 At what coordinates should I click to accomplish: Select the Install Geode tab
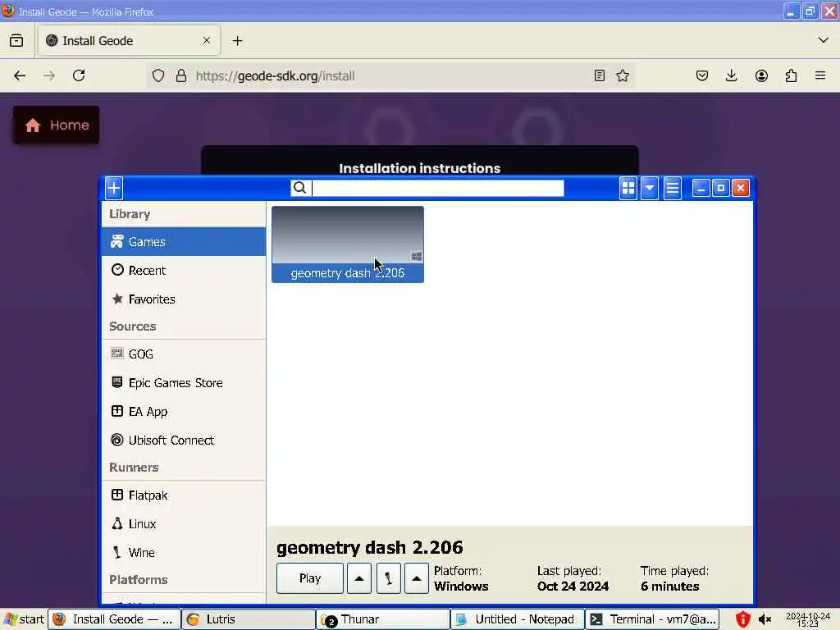pyautogui.click(x=128, y=41)
